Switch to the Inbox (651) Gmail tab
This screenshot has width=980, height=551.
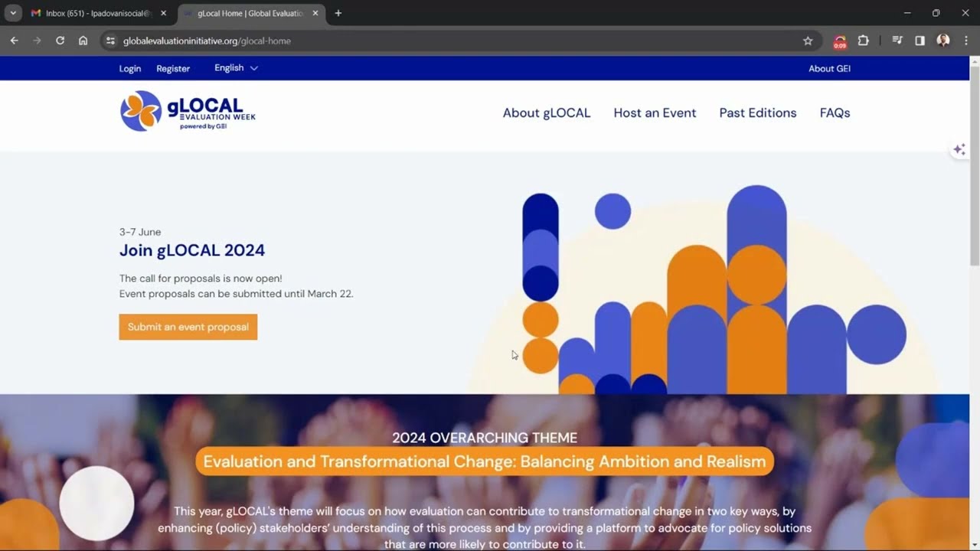pyautogui.click(x=99, y=13)
